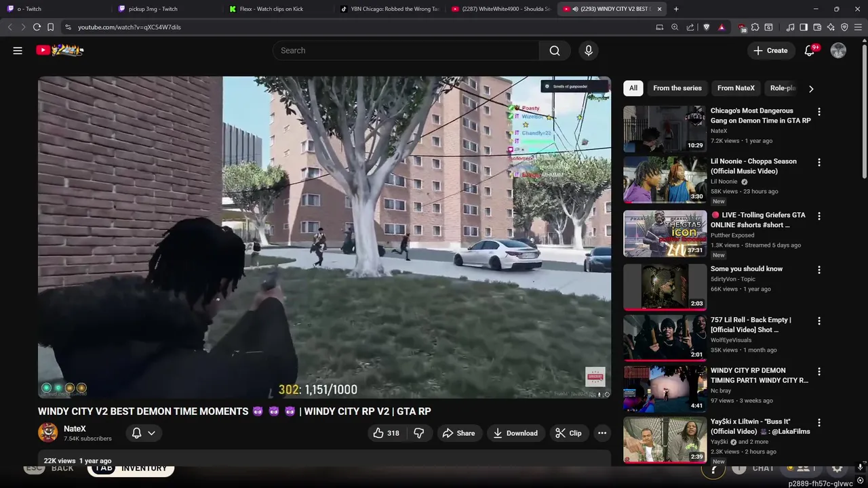Close the current WINDY CITY V2 tab
Screen dimensions: 868x488
[659, 9]
